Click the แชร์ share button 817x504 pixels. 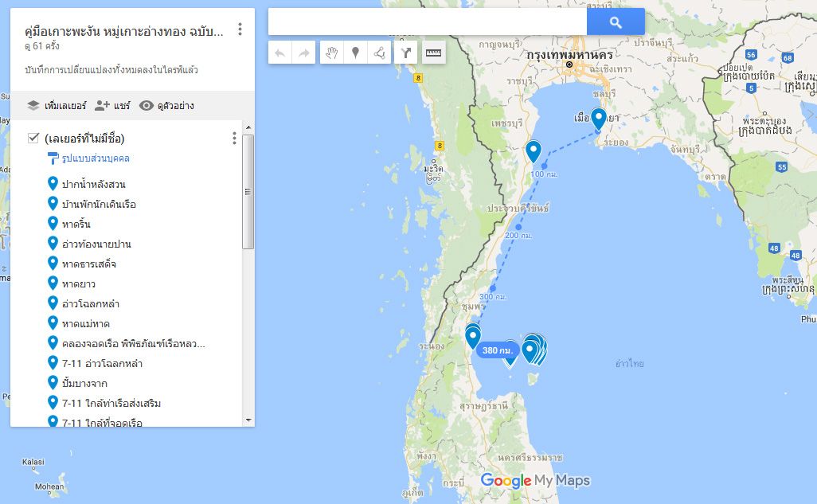pos(112,106)
